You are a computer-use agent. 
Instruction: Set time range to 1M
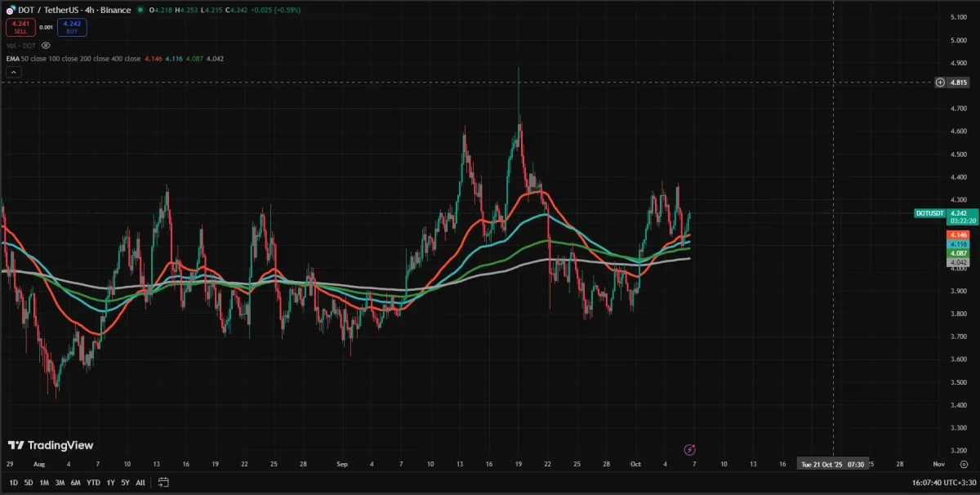[x=44, y=482]
